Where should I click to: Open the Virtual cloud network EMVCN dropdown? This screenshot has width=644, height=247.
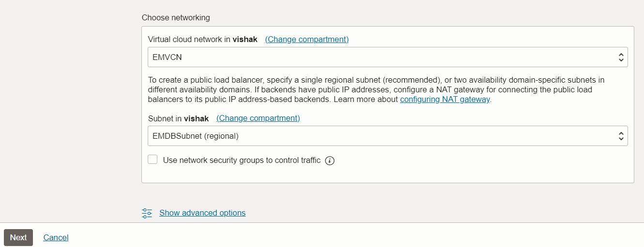click(383, 58)
